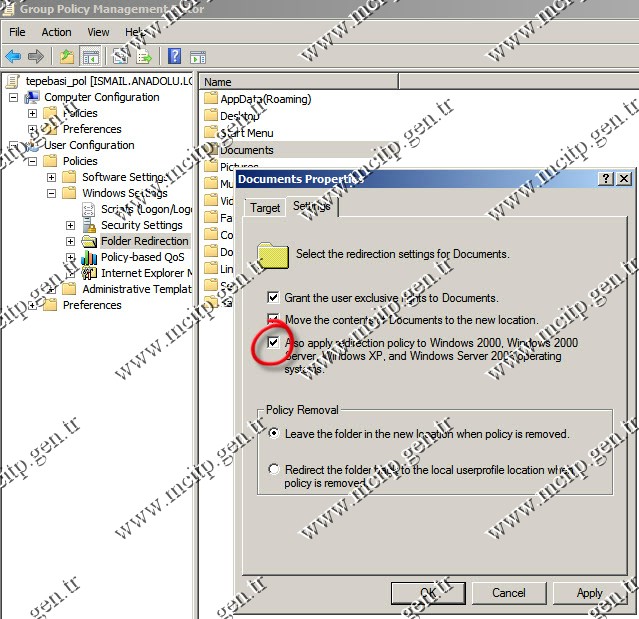Collapse the Computer Configuration tree node
The width and height of the screenshot is (639, 619).
(x=13, y=97)
